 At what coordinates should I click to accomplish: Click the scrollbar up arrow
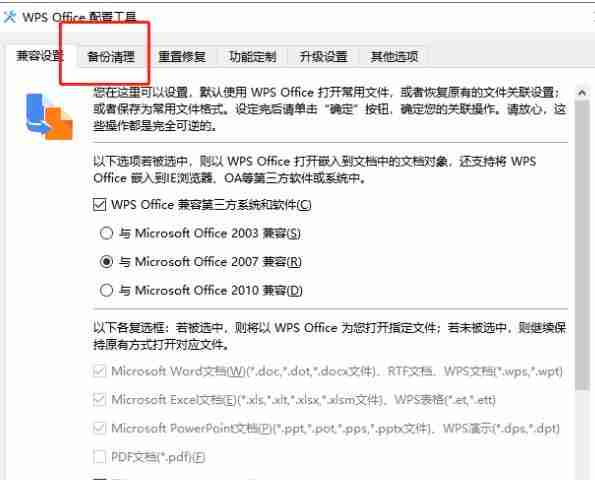582,93
